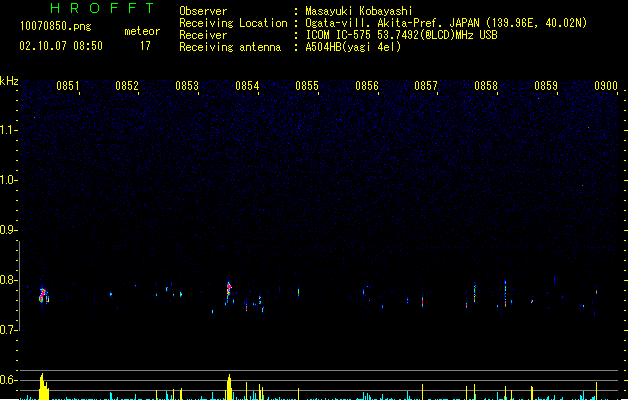Click the 1.1 kHz axis label

pyautogui.click(x=8, y=130)
